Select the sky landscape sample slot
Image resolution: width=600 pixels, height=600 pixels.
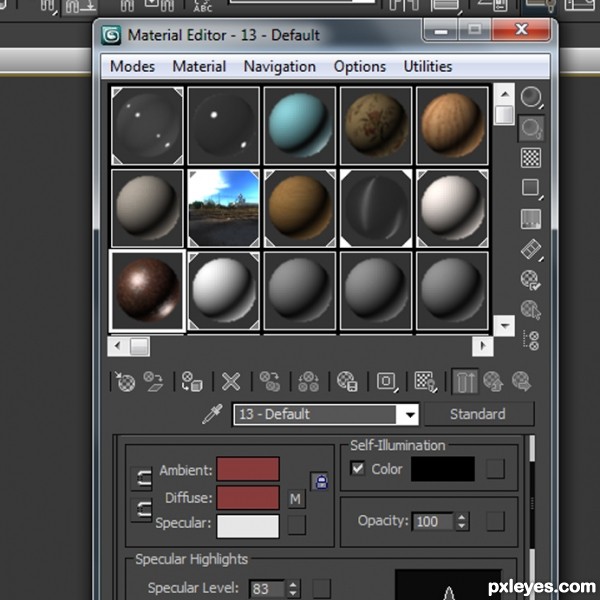pos(223,209)
